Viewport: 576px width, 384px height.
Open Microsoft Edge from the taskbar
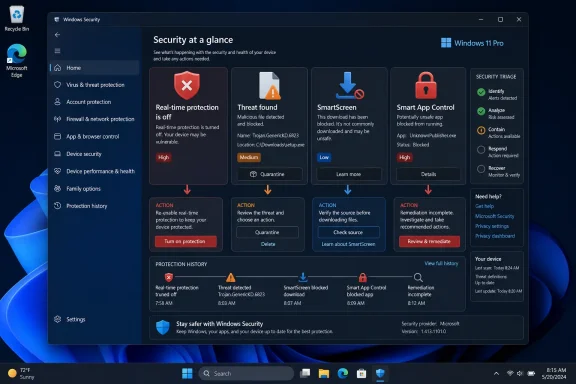pos(343,373)
